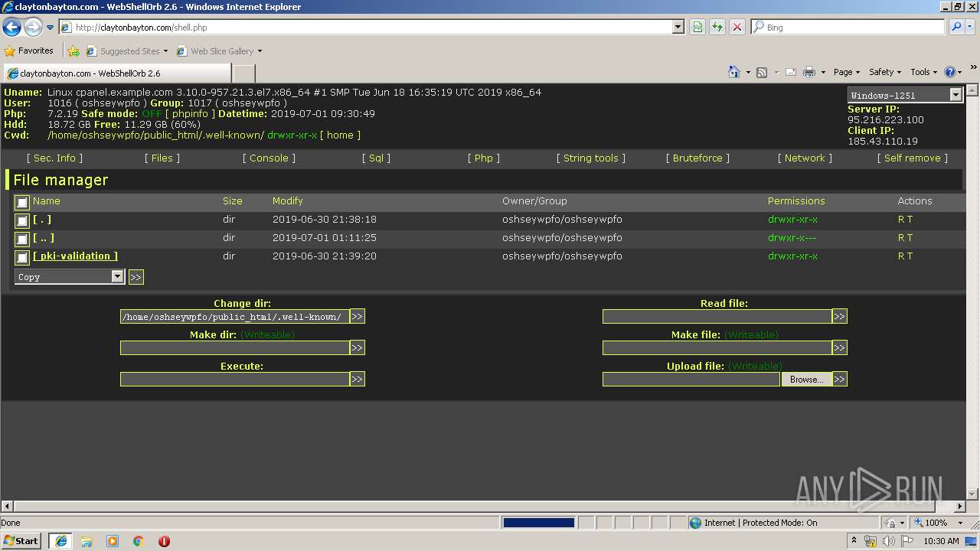The image size is (980, 551).
Task: Click the Compatibility View icon in address bar
Action: click(697, 27)
